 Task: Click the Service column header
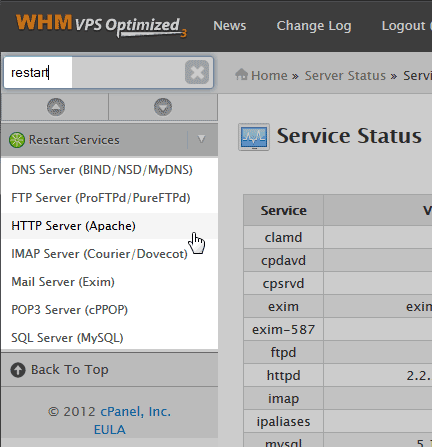click(283, 210)
